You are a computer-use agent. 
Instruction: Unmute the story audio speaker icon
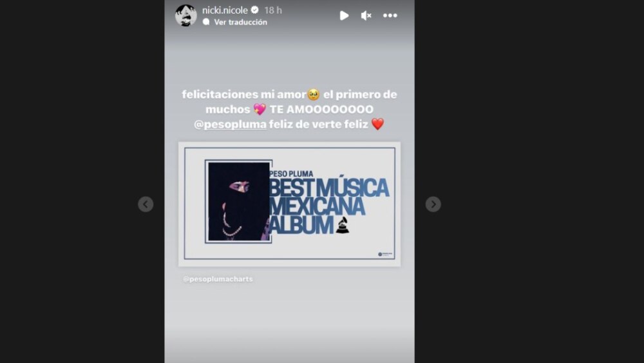tap(366, 15)
